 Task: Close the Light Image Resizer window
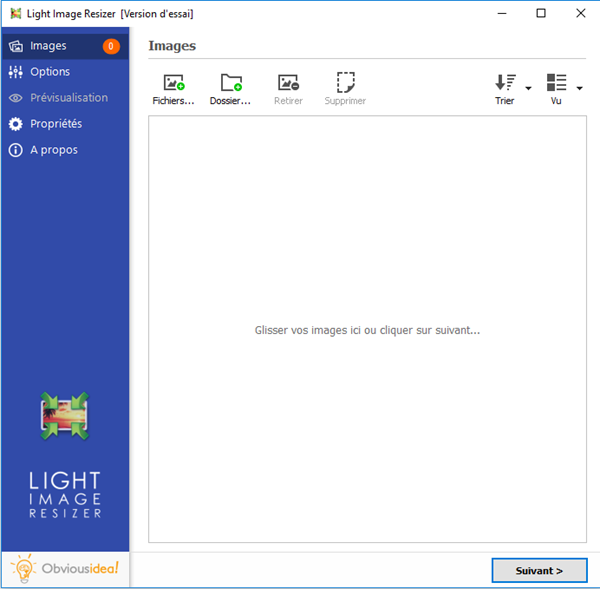(x=580, y=13)
